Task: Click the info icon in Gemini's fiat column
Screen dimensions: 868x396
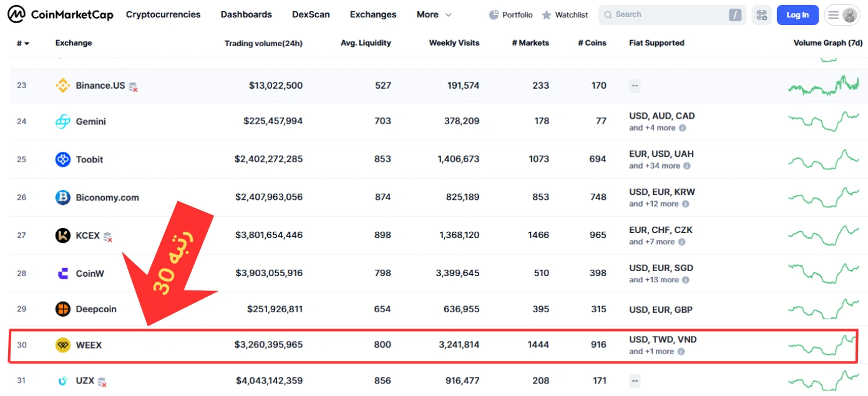Action: click(682, 128)
